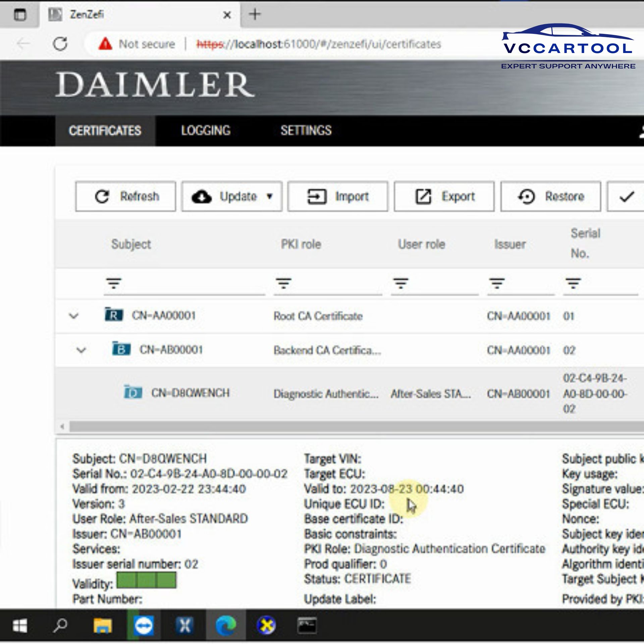Click the table horizontal scrollbar track
644x644 pixels.
(x=357, y=427)
